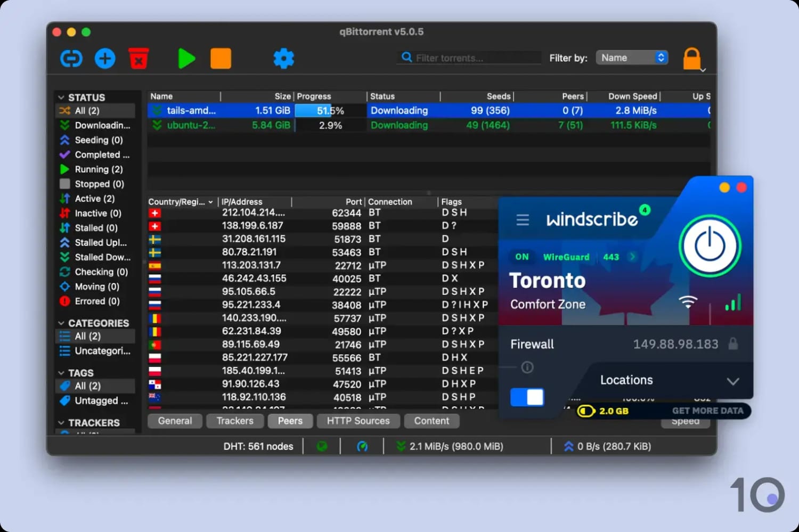Open the Filter by Name dropdown
Viewport: 799px width, 532px height.
tap(632, 58)
